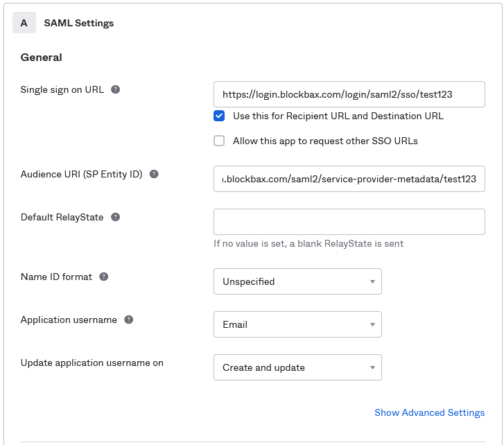Click help icon beside Single sign on URL
The image size is (504, 445).
(116, 89)
